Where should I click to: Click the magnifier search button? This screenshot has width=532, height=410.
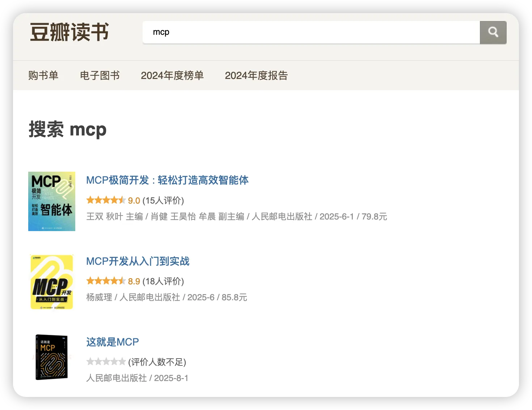[493, 33]
